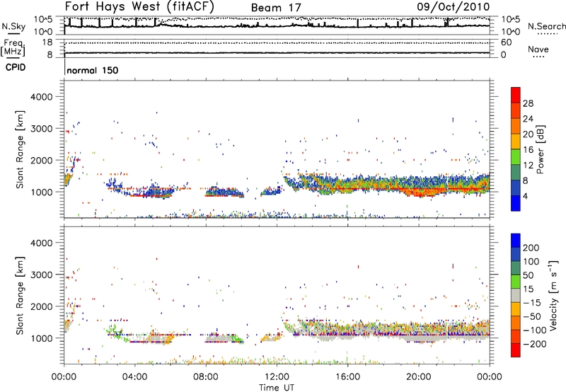Screen dimensions: 566x392
Task: Click the Nave legend label
Action: (538, 49)
